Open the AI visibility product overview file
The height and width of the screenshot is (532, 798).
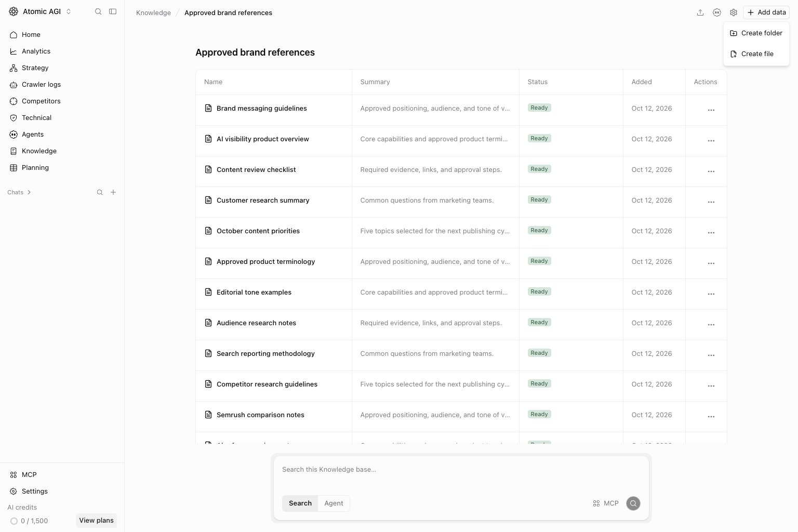(262, 139)
